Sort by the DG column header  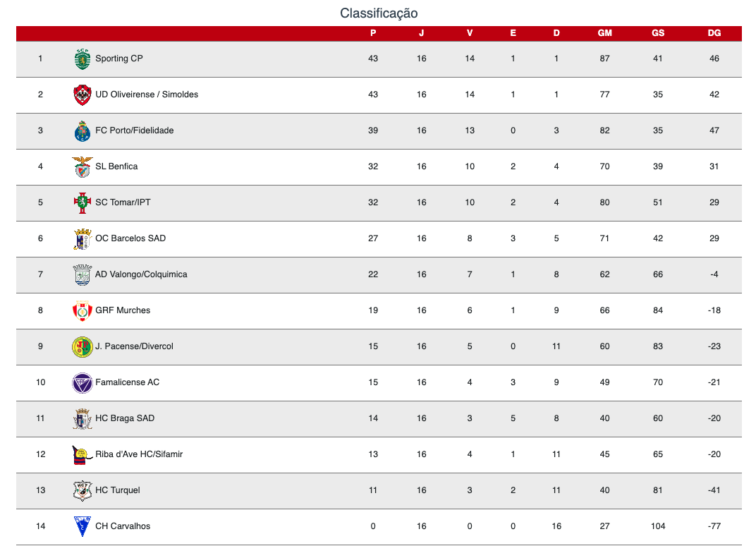[714, 33]
